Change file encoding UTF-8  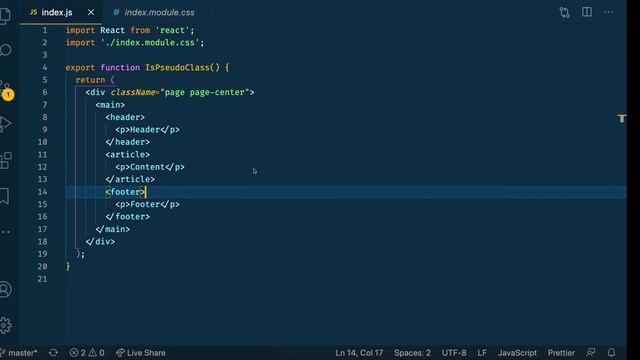[x=454, y=353]
